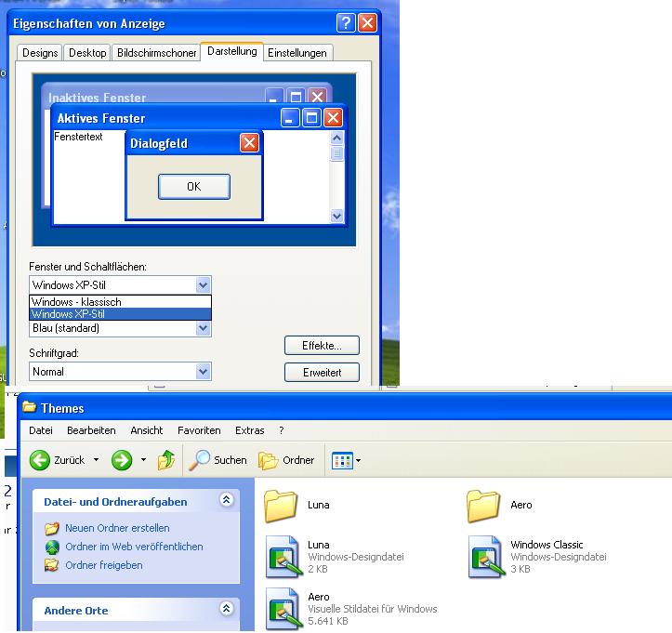Open the Bearbeiten menu
The height and width of the screenshot is (633, 672).
point(91,430)
